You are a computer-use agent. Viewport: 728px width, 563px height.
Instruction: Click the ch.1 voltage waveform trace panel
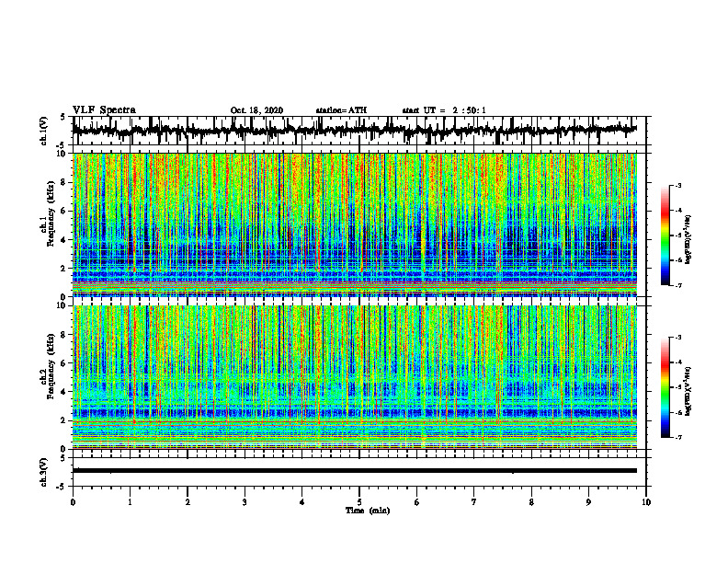tap(358, 131)
